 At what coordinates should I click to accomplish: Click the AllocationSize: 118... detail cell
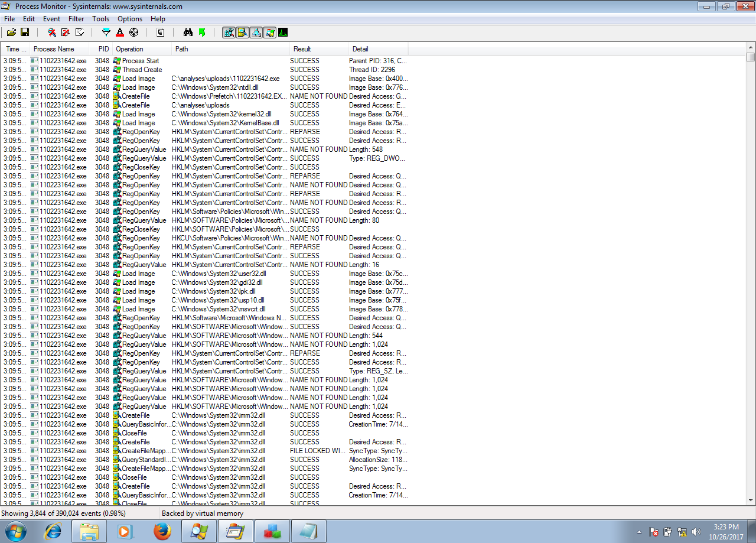pyautogui.click(x=378, y=460)
